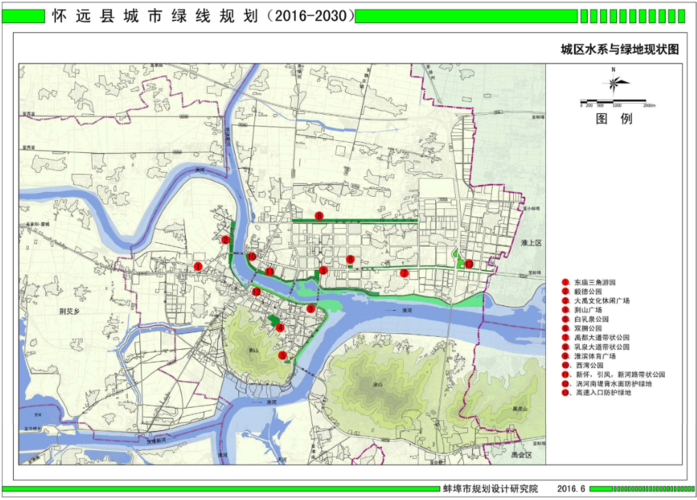
Task: Click marker 9 at 淮滨体育广场
Action: point(311,308)
